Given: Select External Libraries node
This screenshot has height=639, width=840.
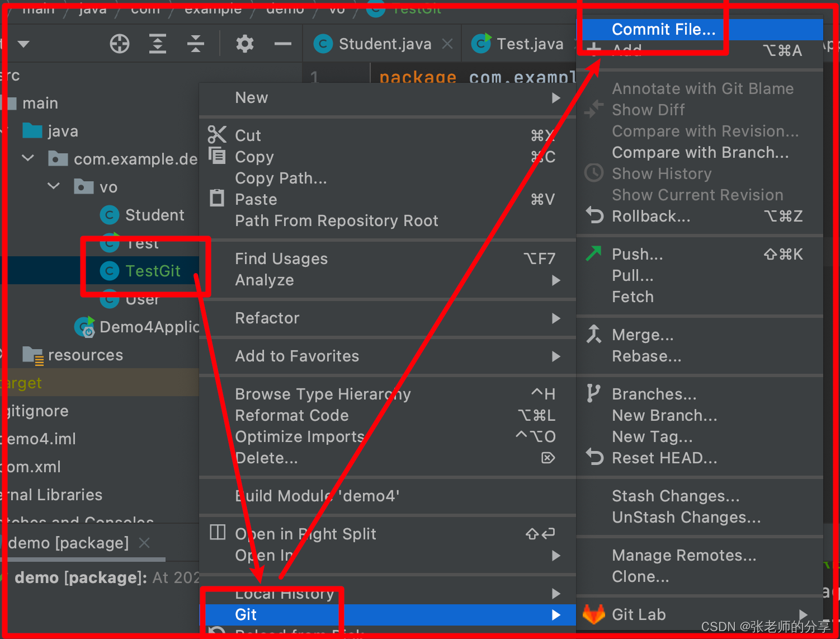Looking at the screenshot, I should click(51, 495).
